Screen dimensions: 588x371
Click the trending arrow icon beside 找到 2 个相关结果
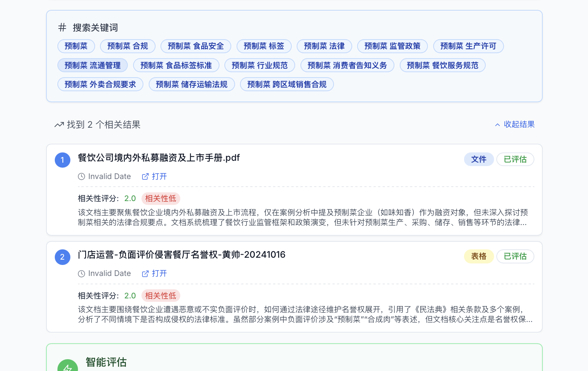[59, 125]
